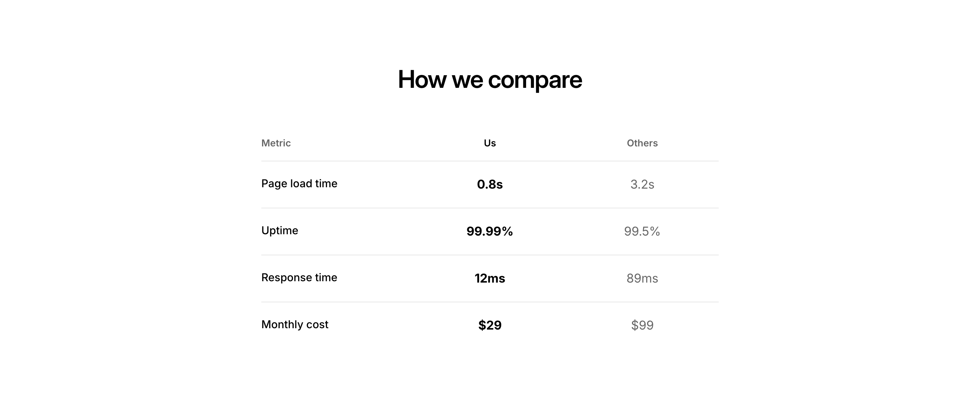
Task: Select the Others column header
Action: pos(642,143)
